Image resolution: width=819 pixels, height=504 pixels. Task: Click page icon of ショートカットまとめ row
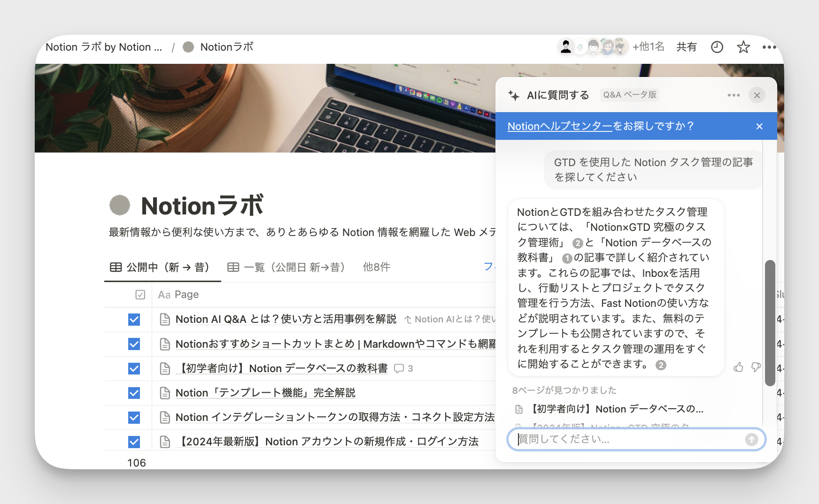[165, 344]
